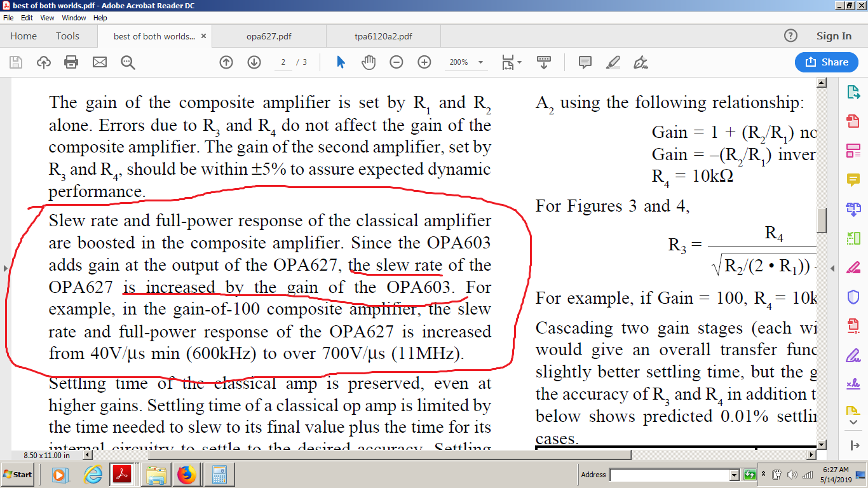Open the taskbar Address bar dropdown
The width and height of the screenshot is (868, 488).
coord(735,475)
